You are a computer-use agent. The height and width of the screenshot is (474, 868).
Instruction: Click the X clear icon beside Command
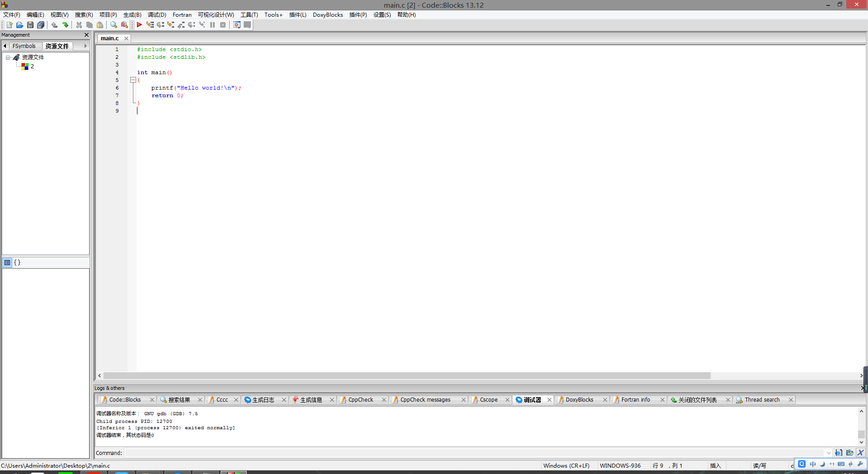[x=860, y=453]
